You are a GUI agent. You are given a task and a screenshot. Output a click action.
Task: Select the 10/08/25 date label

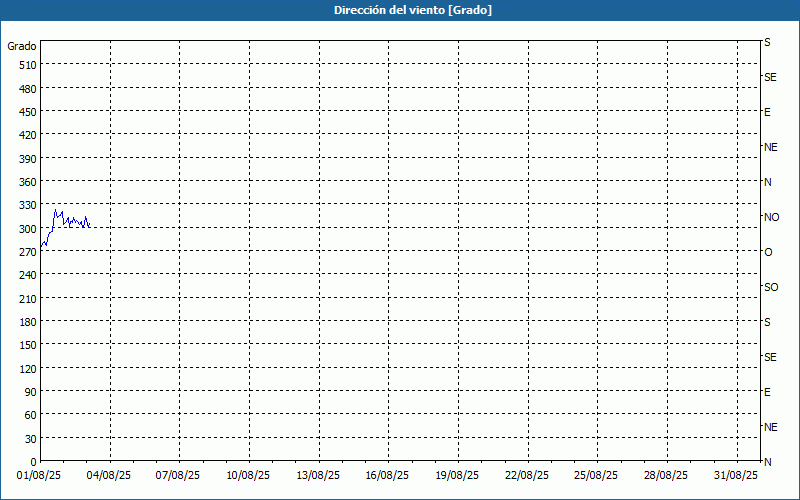point(248,476)
